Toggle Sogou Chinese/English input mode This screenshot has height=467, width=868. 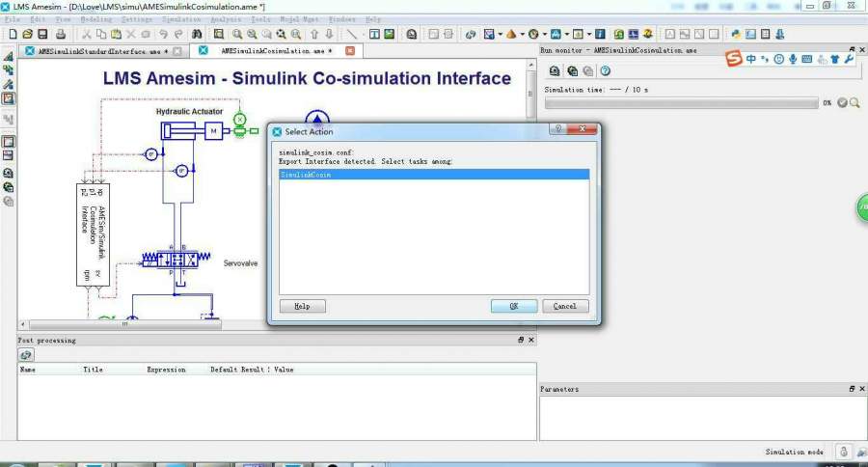(751, 59)
